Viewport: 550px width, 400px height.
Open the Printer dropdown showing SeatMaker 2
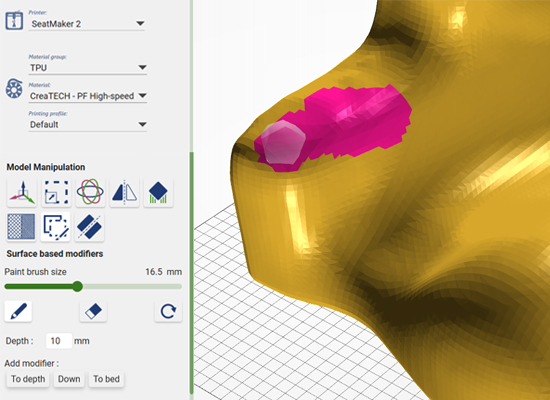point(87,24)
